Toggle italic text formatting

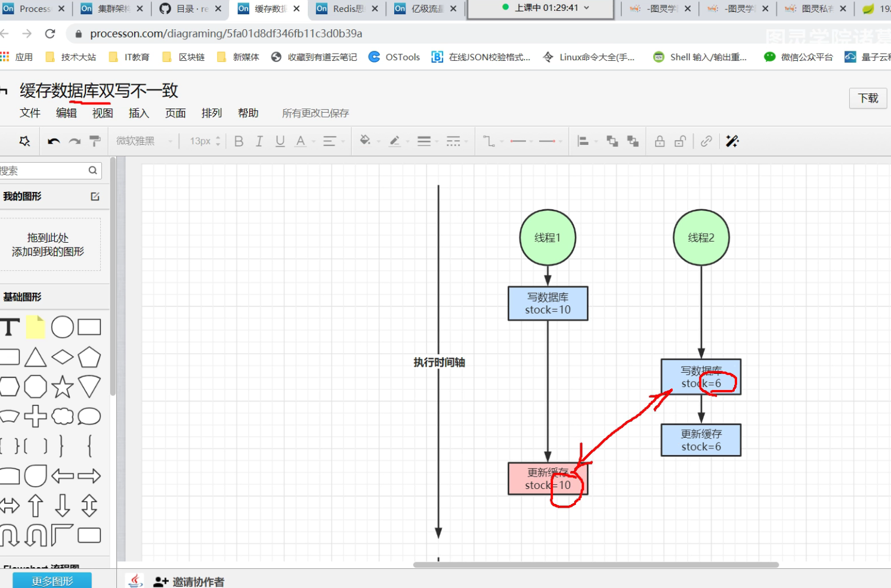259,141
